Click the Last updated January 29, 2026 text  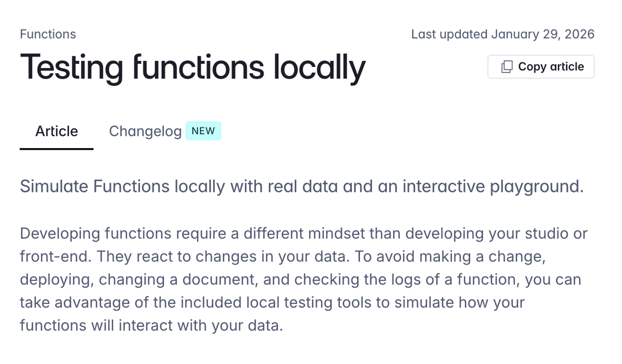(x=503, y=34)
